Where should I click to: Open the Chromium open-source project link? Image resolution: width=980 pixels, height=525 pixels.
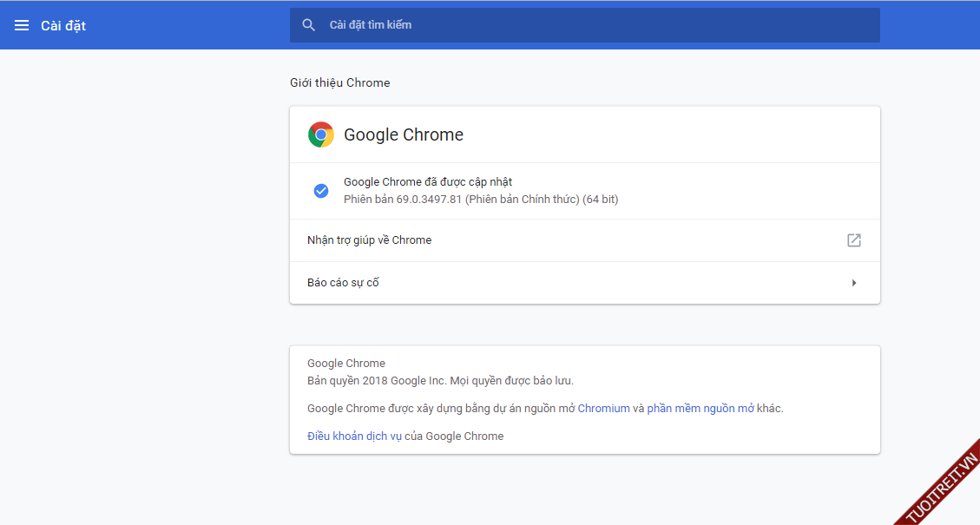(x=603, y=409)
